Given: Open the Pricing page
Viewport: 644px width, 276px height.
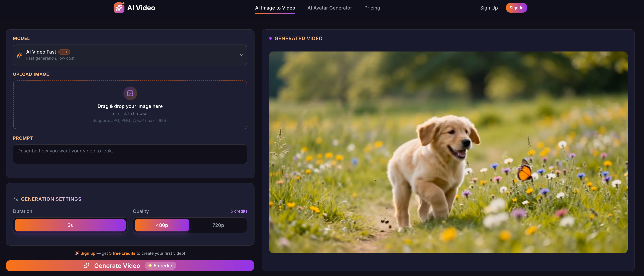Looking at the screenshot, I should click(x=372, y=8).
